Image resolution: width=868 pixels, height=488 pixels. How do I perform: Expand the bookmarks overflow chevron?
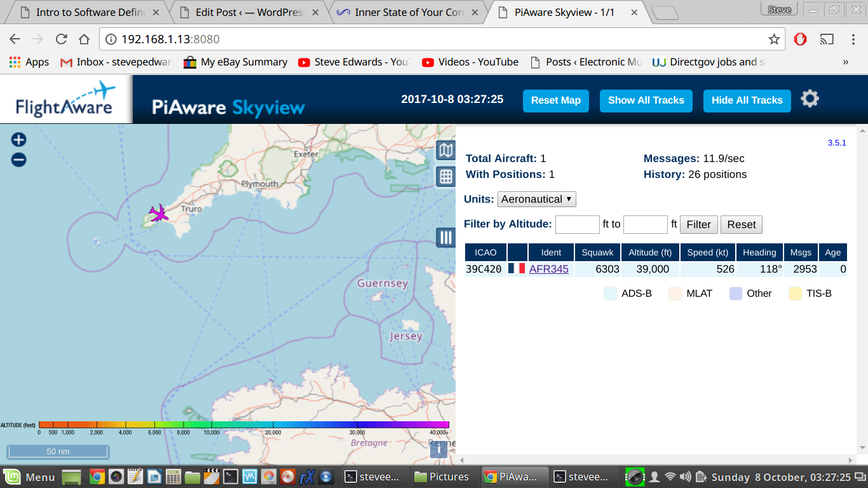pos(845,62)
